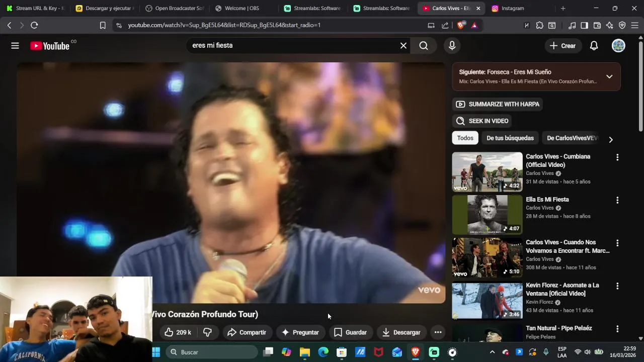The width and height of the screenshot is (644, 362).
Task: Go back to previous page
Action: (9, 25)
